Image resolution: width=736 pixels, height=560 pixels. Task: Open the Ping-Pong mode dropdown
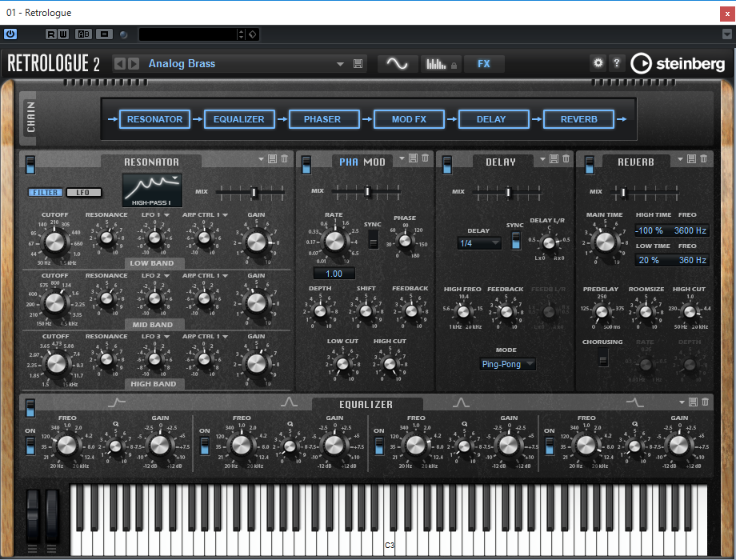pyautogui.click(x=507, y=364)
